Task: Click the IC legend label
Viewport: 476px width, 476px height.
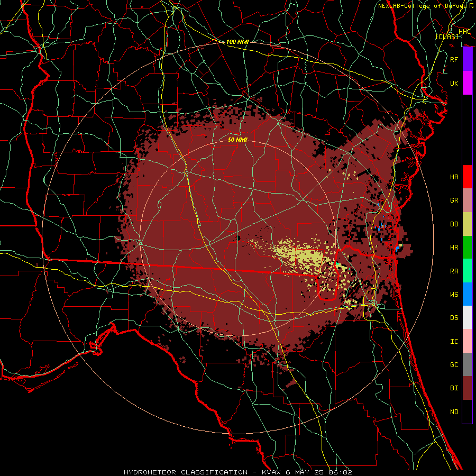Action: pyautogui.click(x=454, y=342)
